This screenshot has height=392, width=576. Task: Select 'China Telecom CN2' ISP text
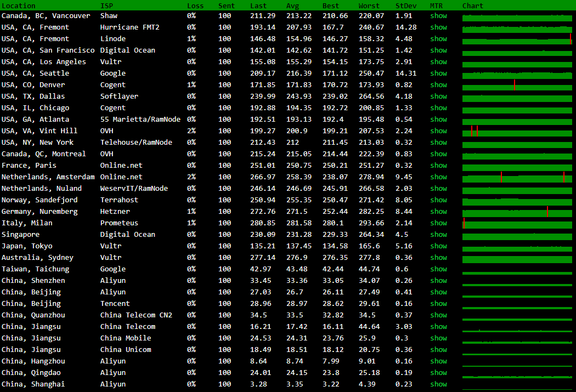pos(136,315)
